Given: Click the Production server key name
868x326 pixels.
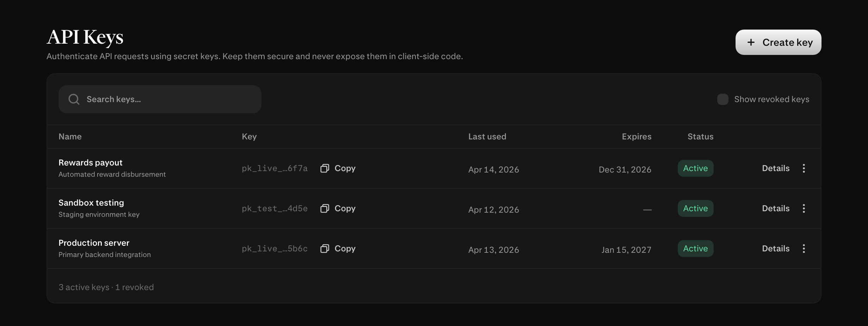Looking at the screenshot, I should (94, 243).
